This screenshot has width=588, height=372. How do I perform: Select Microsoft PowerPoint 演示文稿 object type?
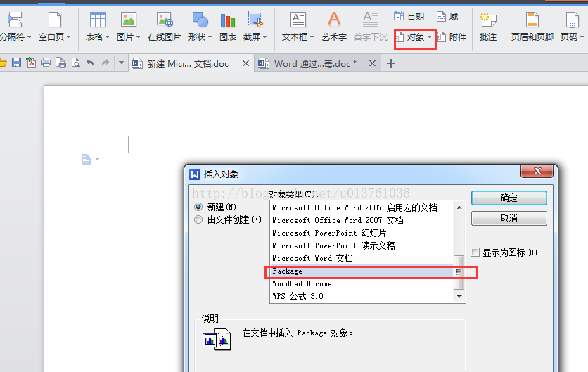[362, 245]
